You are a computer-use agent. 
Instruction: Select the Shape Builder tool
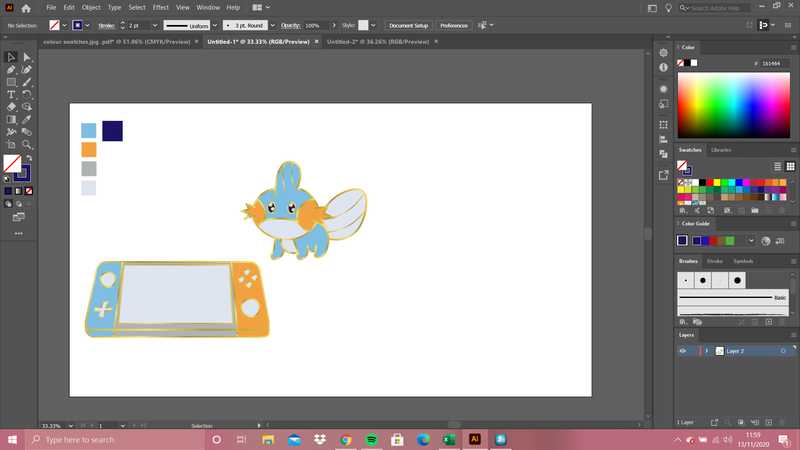27,107
